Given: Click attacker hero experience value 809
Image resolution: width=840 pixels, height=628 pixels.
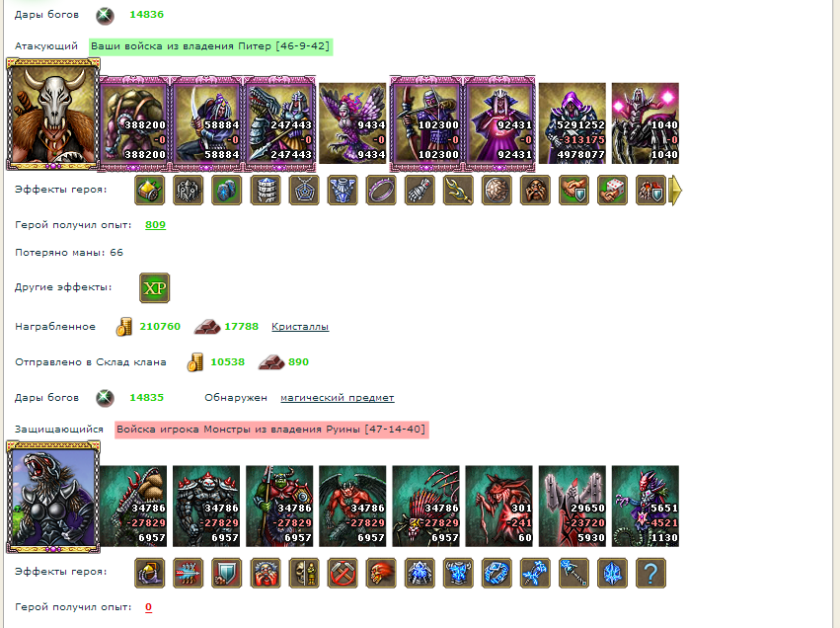Looking at the screenshot, I should click(155, 224).
